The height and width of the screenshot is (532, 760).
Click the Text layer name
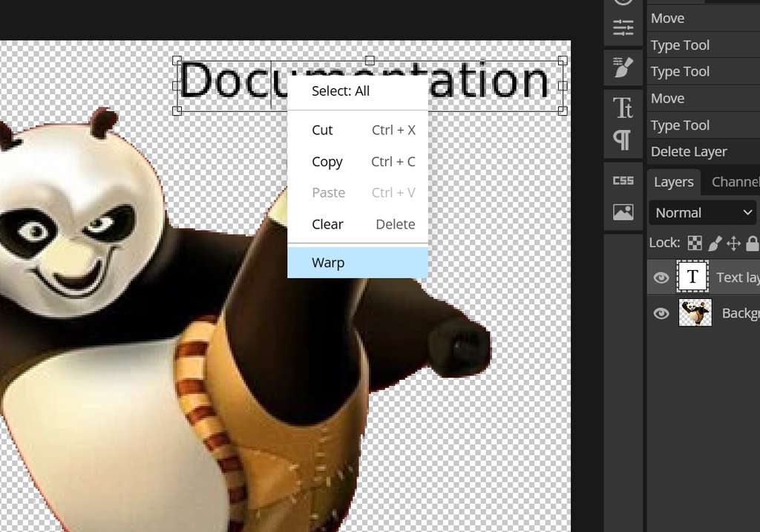738,278
